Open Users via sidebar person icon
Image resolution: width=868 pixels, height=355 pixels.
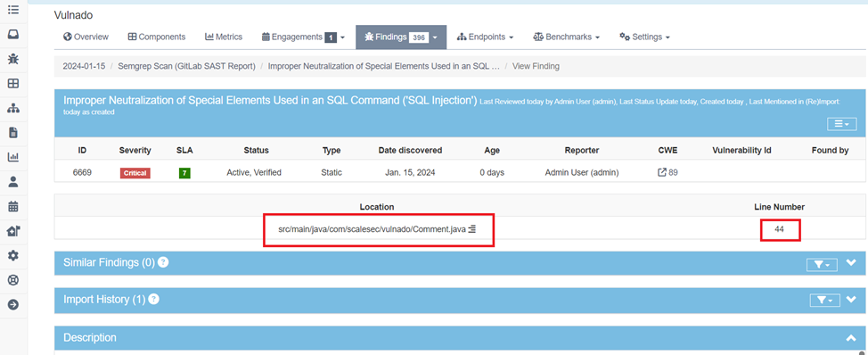13,182
